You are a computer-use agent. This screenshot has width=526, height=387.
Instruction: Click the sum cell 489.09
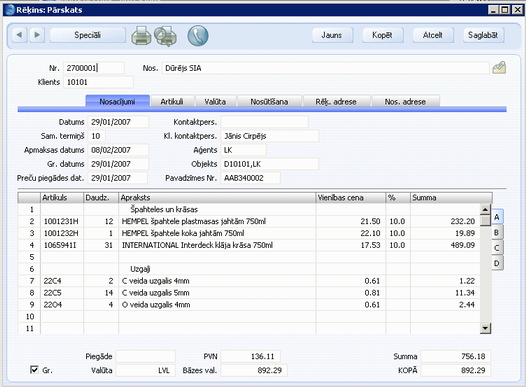click(x=445, y=245)
